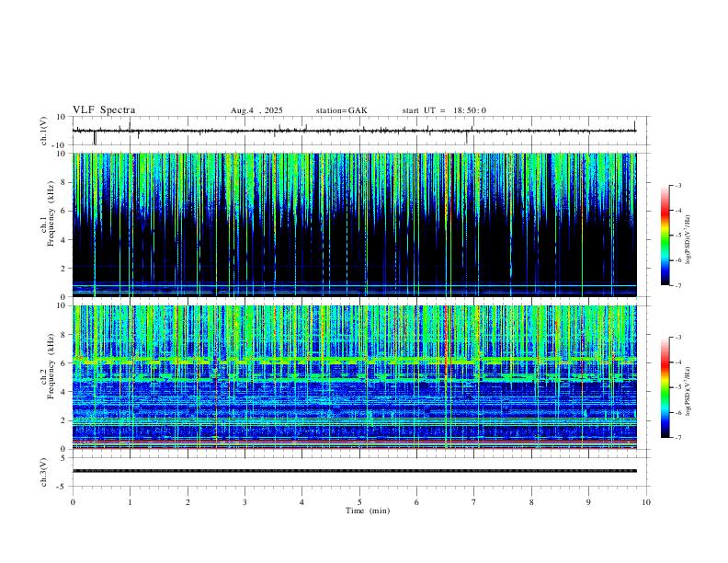Click the date 'Aug.4 , 2025'
The width and height of the screenshot is (728, 563).
pos(256,110)
